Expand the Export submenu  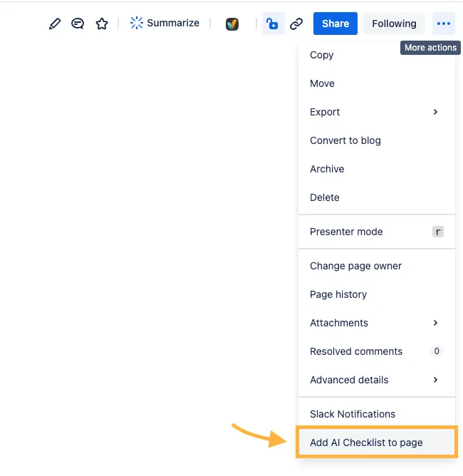376,112
